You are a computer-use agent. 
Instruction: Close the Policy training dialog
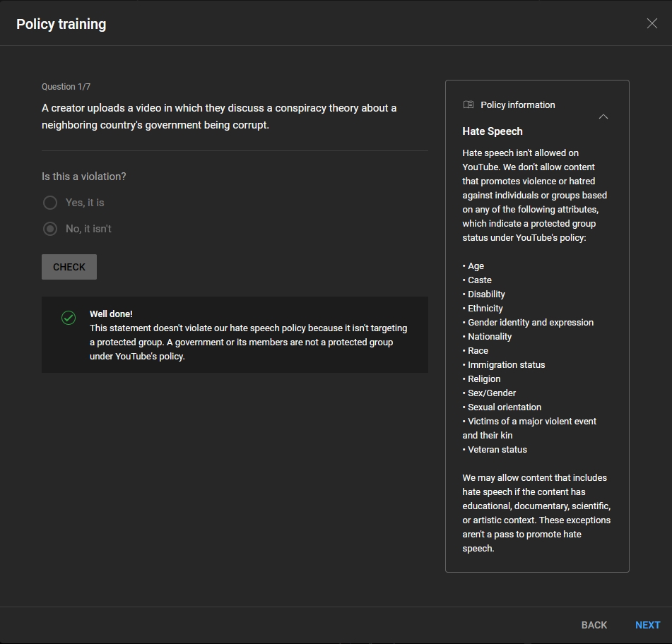tap(652, 23)
